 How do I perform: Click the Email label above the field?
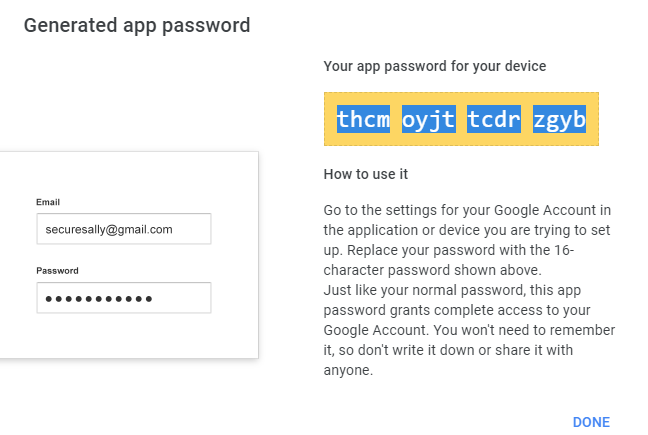(x=48, y=202)
